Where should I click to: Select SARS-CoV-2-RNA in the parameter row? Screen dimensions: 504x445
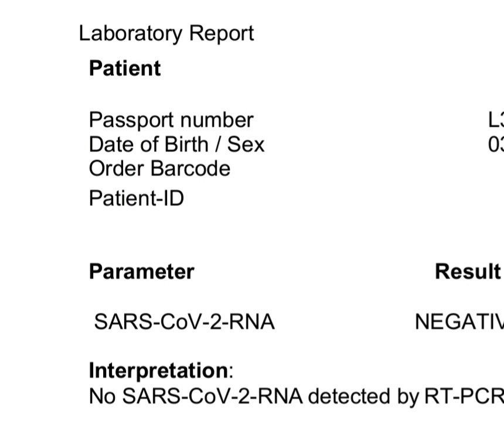(184, 322)
